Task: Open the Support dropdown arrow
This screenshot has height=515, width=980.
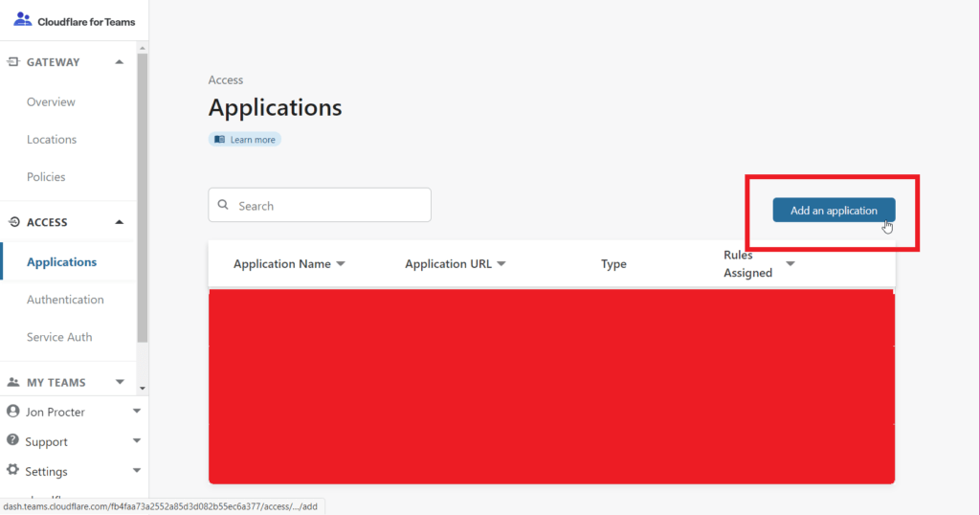Action: 136,440
